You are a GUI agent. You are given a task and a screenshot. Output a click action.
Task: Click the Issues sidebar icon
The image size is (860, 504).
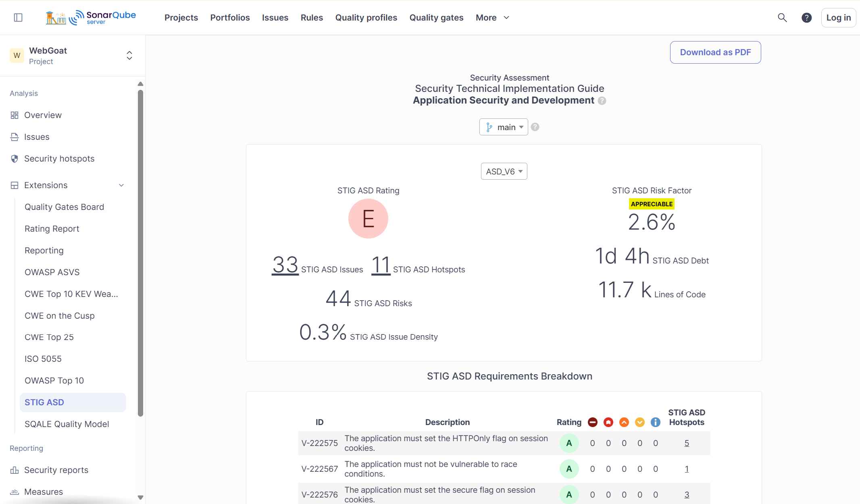(x=15, y=137)
